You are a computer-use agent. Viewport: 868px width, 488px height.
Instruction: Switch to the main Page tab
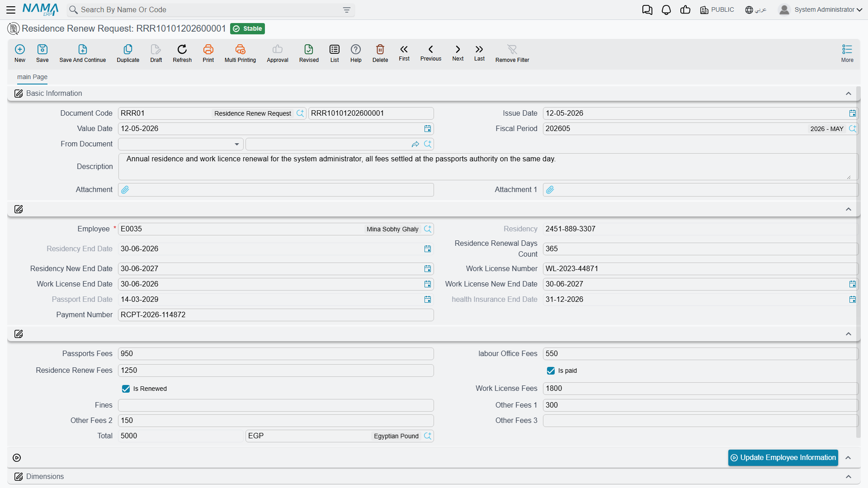pos(32,77)
